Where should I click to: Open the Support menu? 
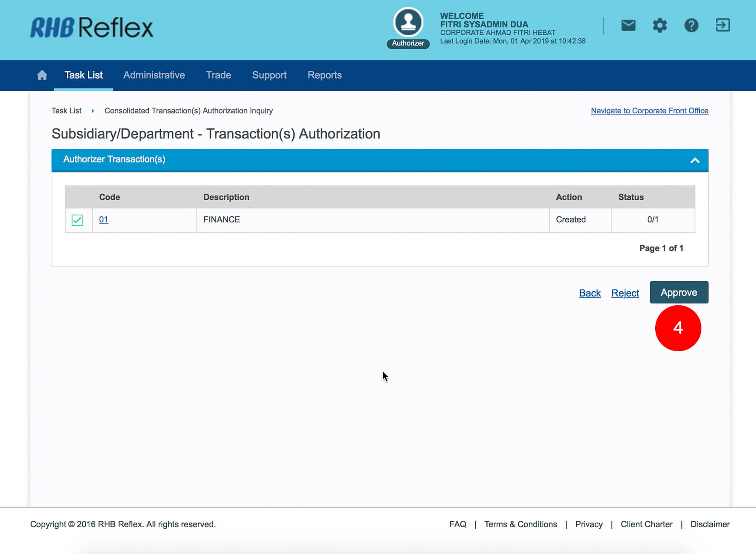point(269,75)
